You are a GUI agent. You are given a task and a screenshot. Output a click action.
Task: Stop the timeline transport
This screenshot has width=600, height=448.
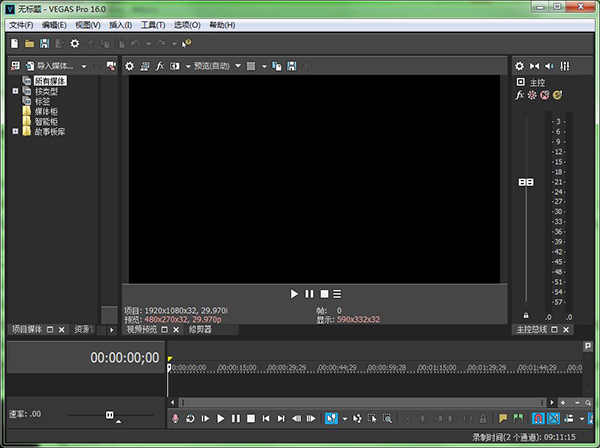(x=251, y=419)
